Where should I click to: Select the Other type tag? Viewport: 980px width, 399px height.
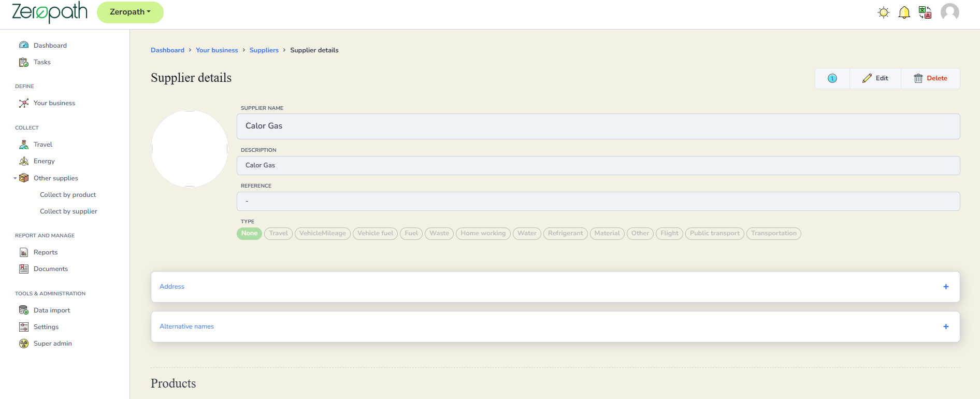[640, 233]
